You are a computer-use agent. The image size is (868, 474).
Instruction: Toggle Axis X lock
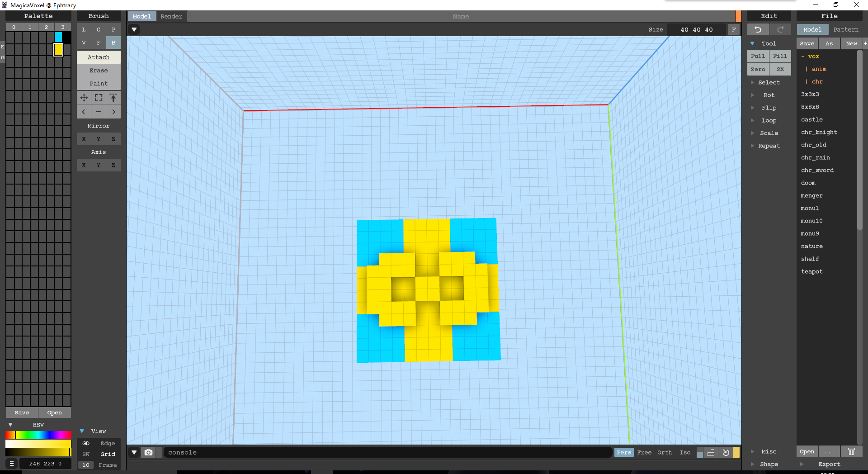tap(84, 165)
